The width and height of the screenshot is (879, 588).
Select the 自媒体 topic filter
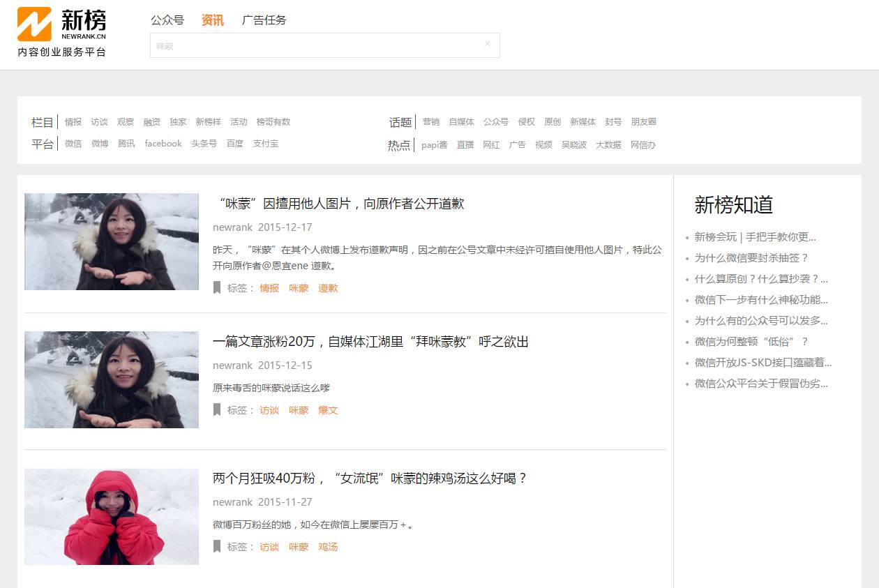coord(461,122)
